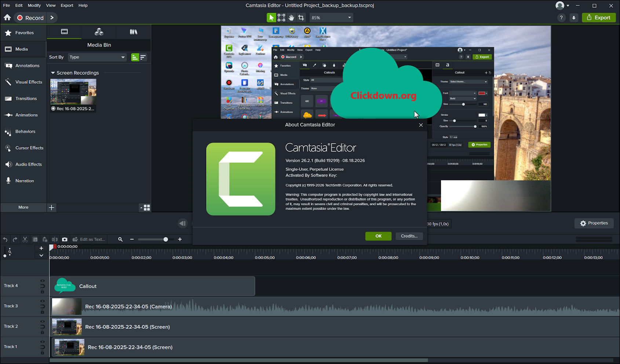The height and width of the screenshot is (364, 620).
Task: Open the Properties panel button
Action: coord(594,223)
